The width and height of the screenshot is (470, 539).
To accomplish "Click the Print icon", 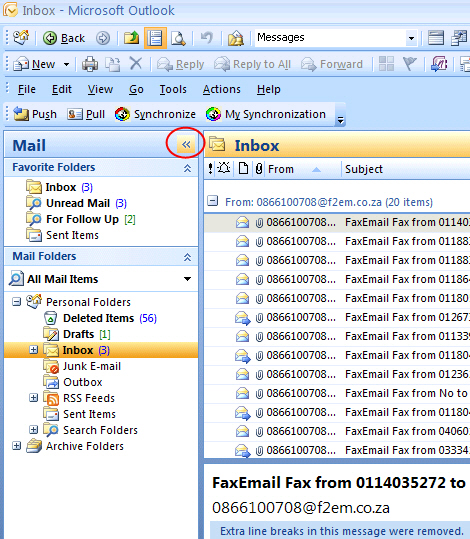I will pyautogui.click(x=90, y=64).
